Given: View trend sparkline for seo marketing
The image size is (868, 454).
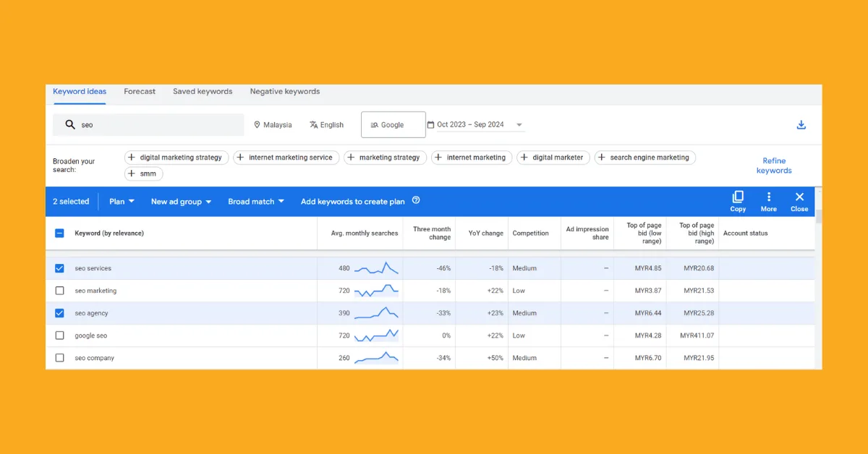Looking at the screenshot, I should coord(376,291).
